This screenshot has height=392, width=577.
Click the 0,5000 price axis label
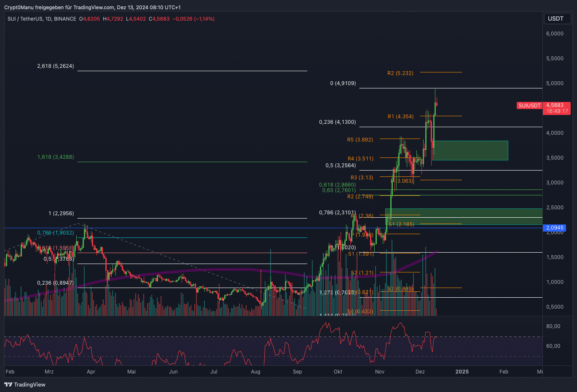555,307
